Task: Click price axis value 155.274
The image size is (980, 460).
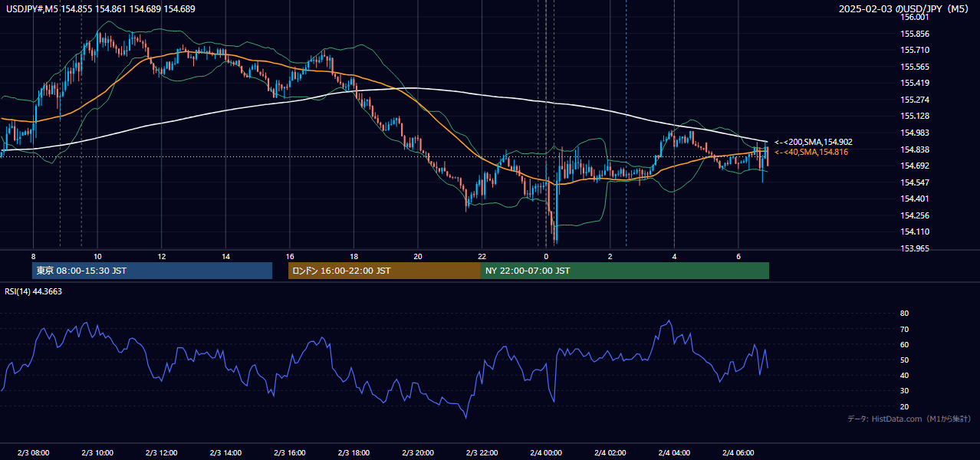Action: [915, 100]
